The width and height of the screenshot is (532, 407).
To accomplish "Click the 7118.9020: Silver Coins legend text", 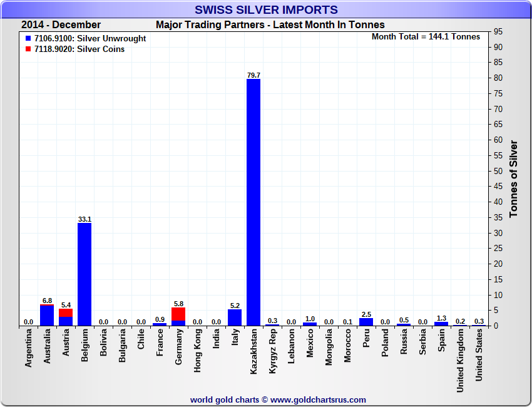I will 79,49.
